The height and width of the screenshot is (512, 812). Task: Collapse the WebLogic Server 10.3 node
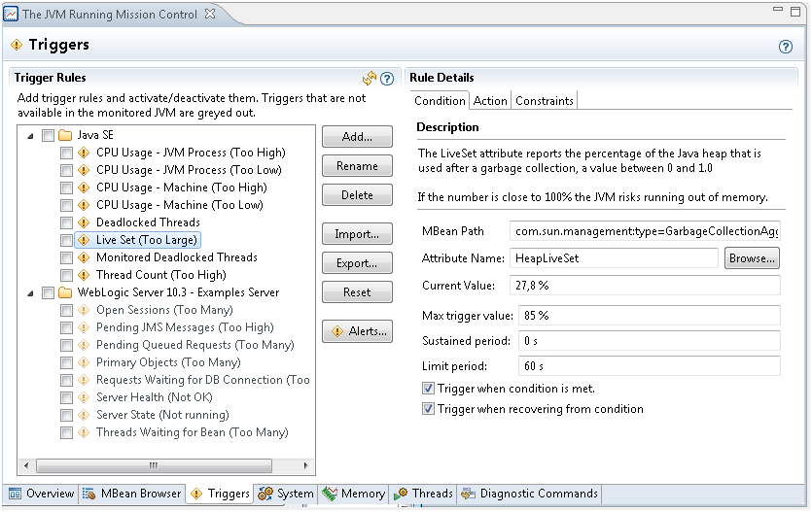[x=30, y=292]
